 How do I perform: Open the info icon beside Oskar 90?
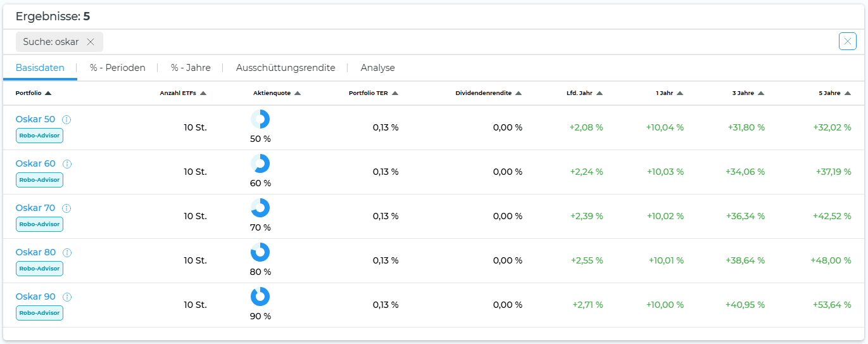[67, 297]
